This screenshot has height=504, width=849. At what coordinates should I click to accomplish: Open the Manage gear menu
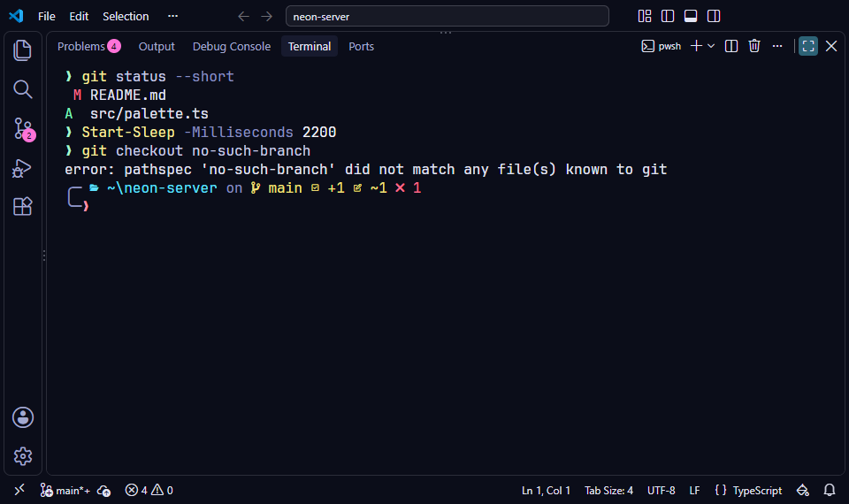tap(23, 456)
